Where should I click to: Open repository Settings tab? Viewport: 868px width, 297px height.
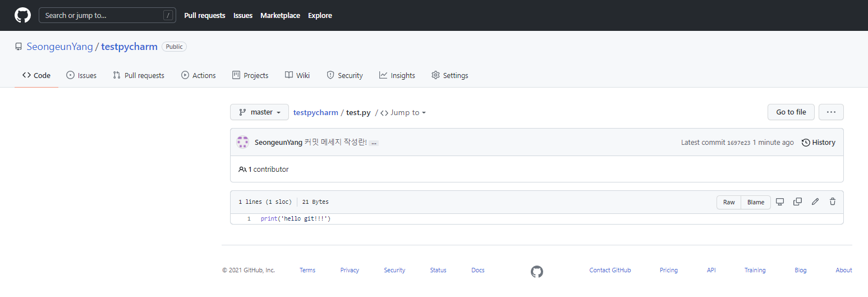pyautogui.click(x=450, y=75)
